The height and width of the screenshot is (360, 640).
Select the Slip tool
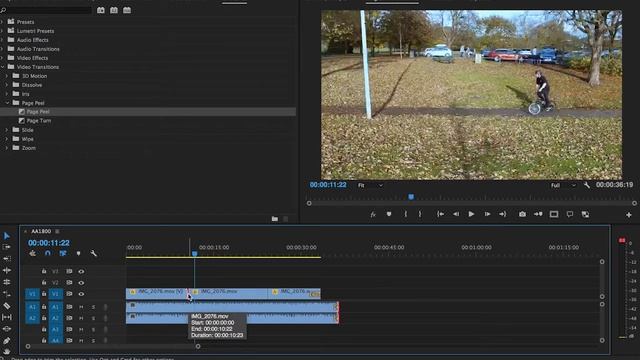click(x=7, y=317)
